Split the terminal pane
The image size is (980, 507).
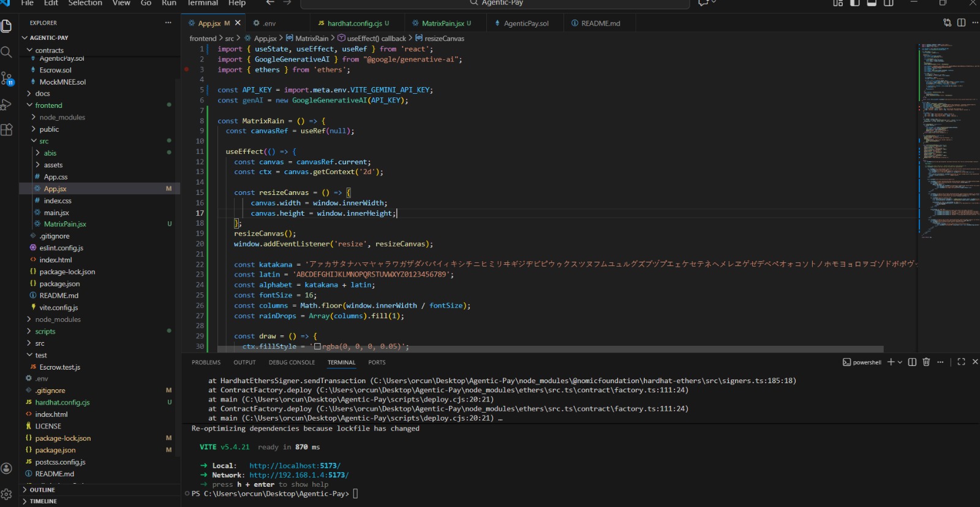click(x=912, y=362)
